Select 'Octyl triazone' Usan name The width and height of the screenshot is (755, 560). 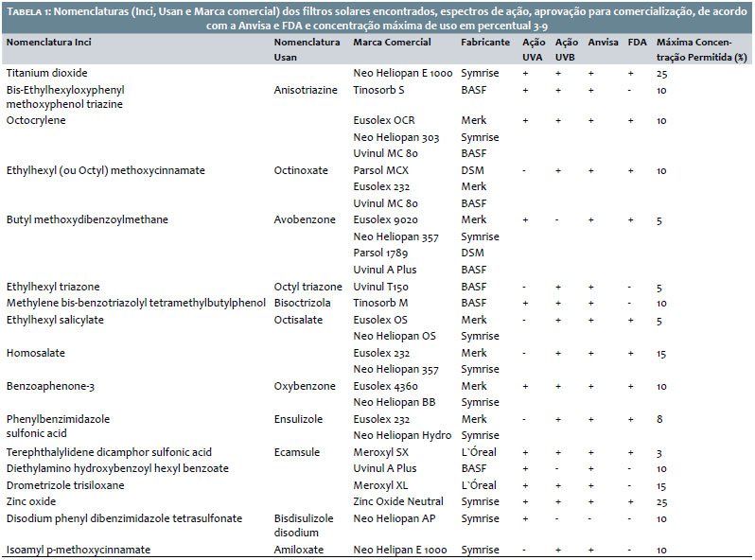coord(308,287)
